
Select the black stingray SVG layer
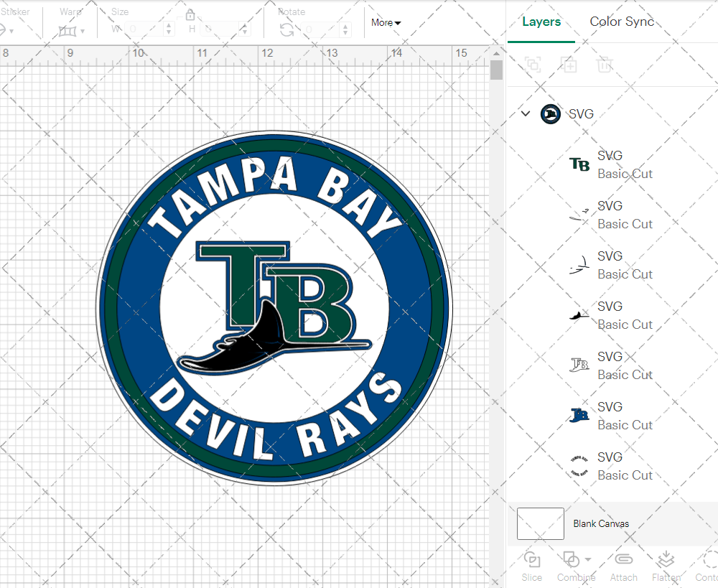(610, 315)
